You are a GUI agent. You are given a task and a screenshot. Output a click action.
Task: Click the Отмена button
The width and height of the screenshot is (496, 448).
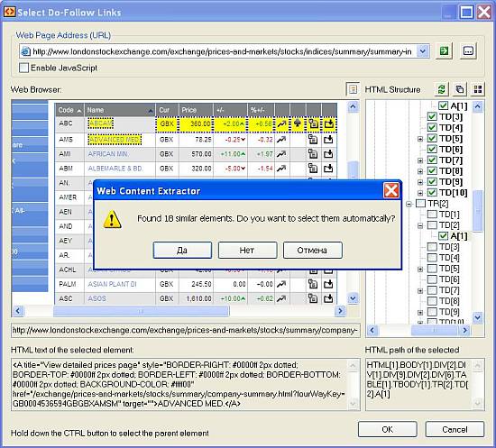pyautogui.click(x=312, y=250)
